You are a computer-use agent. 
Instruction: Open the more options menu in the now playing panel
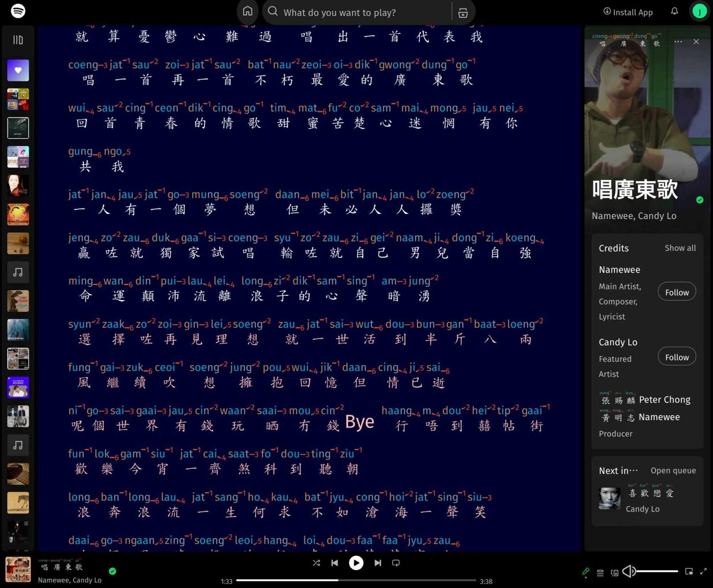[x=678, y=42]
